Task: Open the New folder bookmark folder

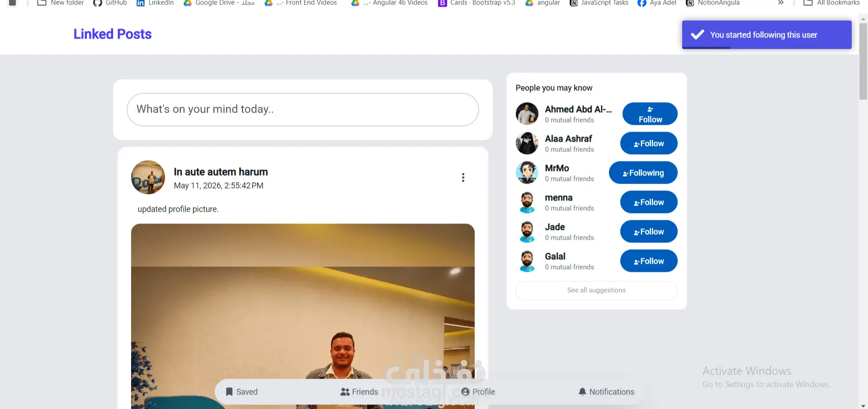Action: [x=61, y=3]
